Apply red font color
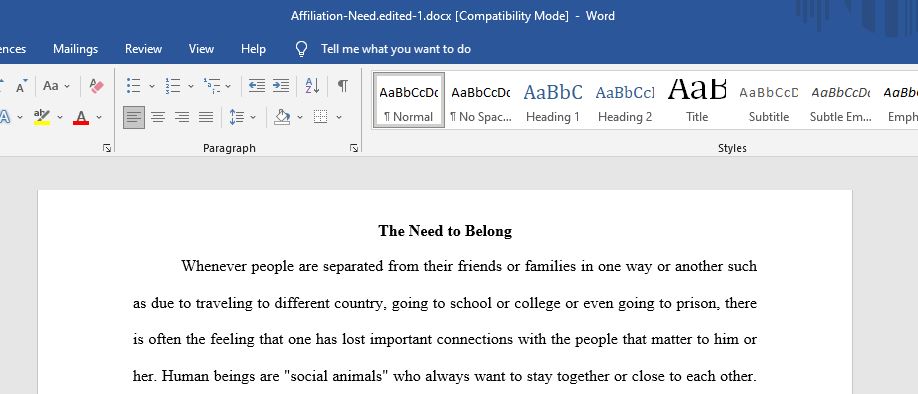The height and width of the screenshot is (394, 918). pos(81,117)
